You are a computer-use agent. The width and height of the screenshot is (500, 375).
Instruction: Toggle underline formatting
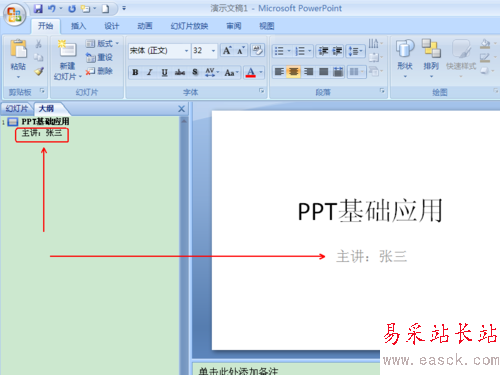(164, 72)
